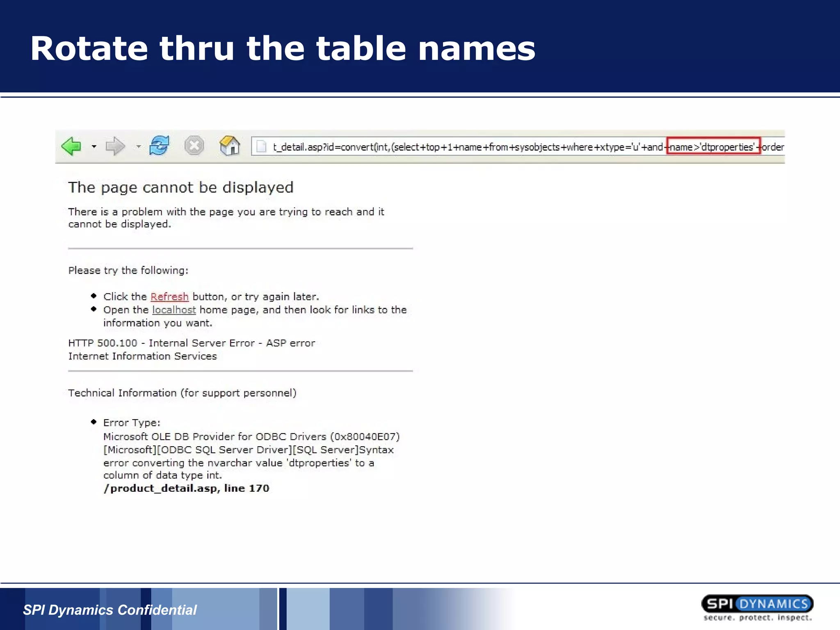Click the slide title 'Rotate thru the table names'

(x=283, y=48)
